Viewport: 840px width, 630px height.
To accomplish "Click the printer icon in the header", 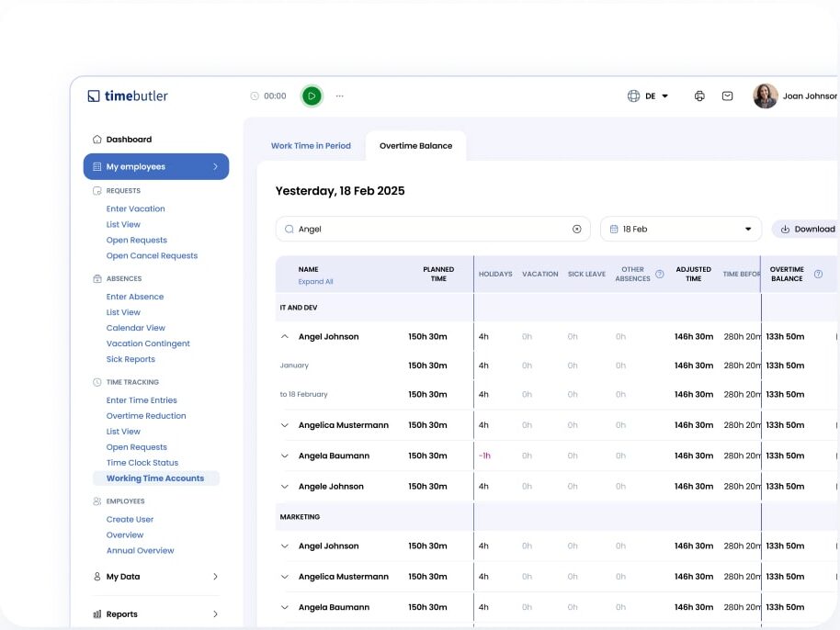I will [699, 96].
